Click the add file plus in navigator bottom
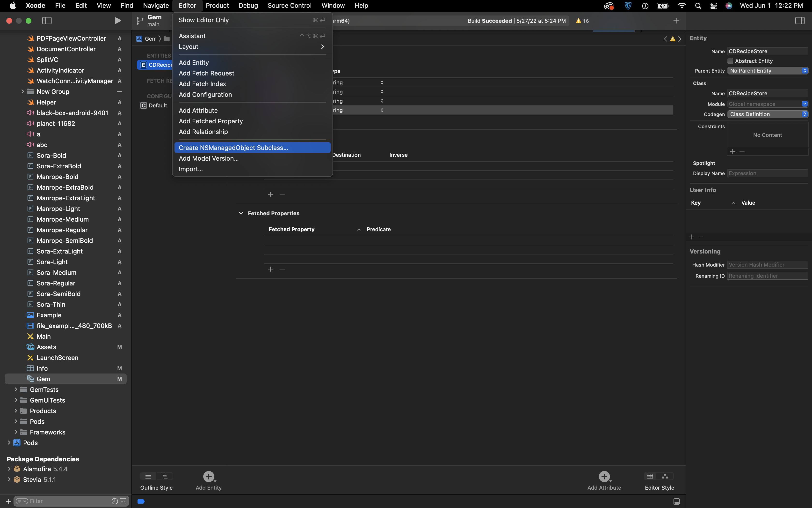This screenshot has width=812, height=508. [8, 501]
